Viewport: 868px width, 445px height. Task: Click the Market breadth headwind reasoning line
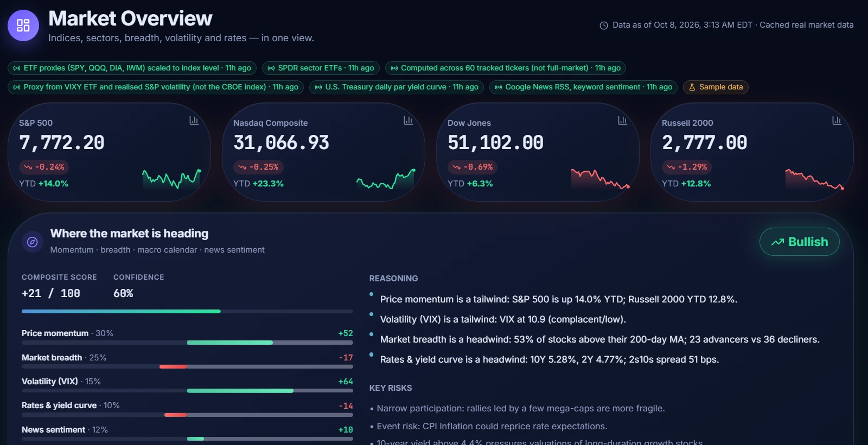[600, 339]
